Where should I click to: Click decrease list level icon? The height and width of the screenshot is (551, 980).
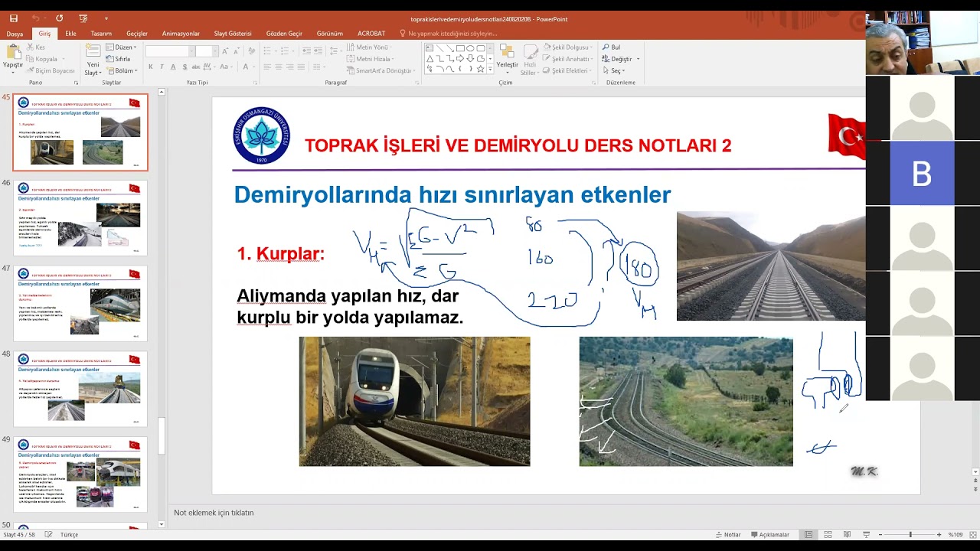click(306, 51)
